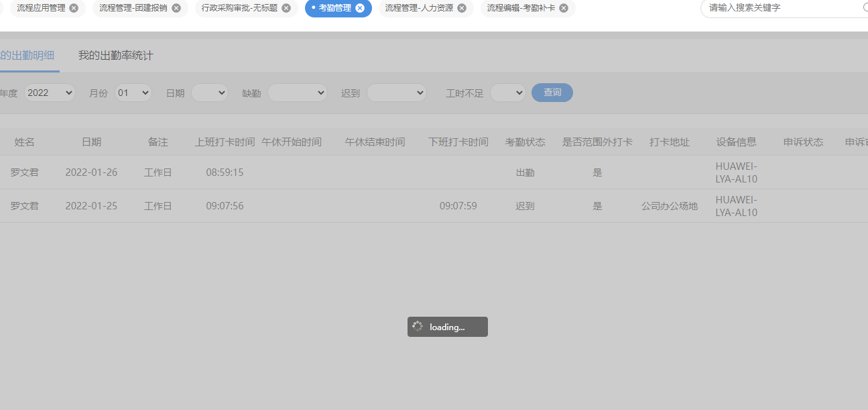
Task: Switch to the 流程管理-团建报销 tab
Action: pyautogui.click(x=133, y=8)
